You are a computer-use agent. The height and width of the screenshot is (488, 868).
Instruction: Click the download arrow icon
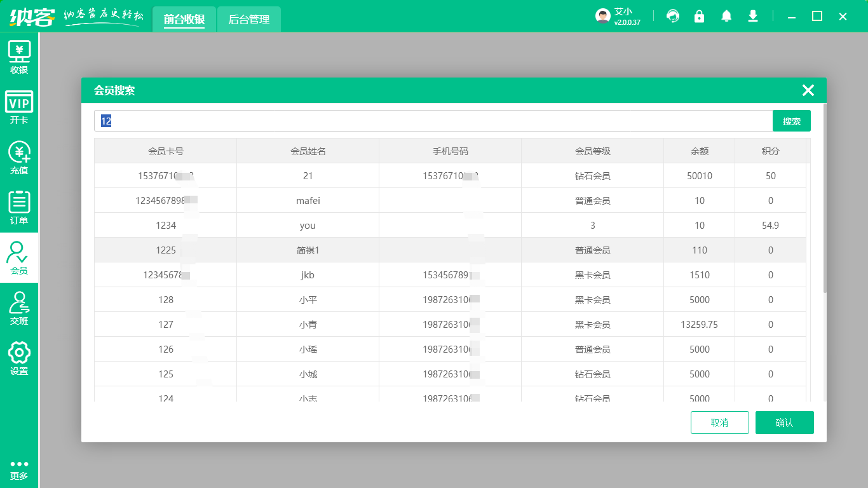pyautogui.click(x=753, y=17)
